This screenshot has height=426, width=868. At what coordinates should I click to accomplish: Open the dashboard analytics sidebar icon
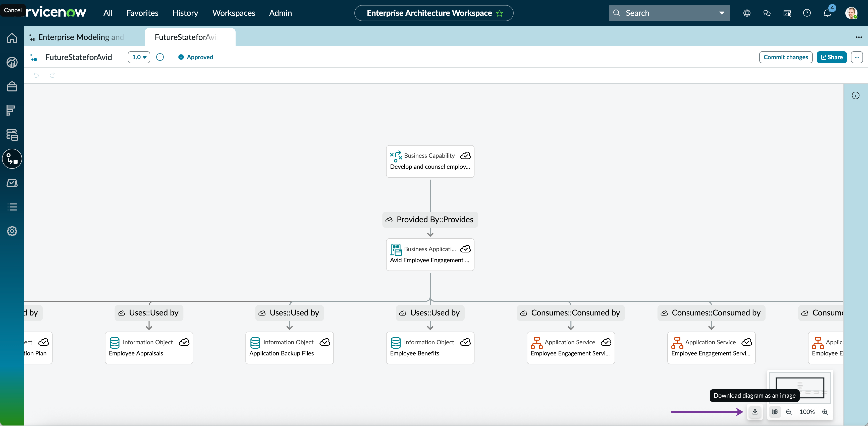tap(12, 62)
